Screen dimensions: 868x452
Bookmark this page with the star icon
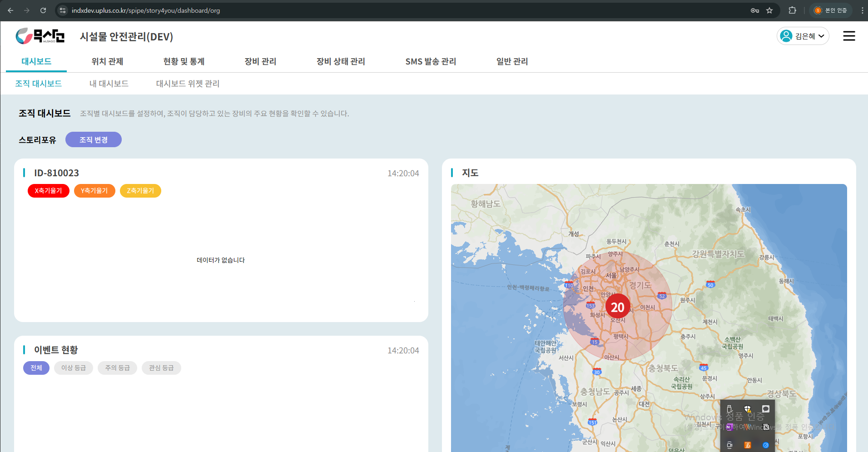tap(769, 10)
